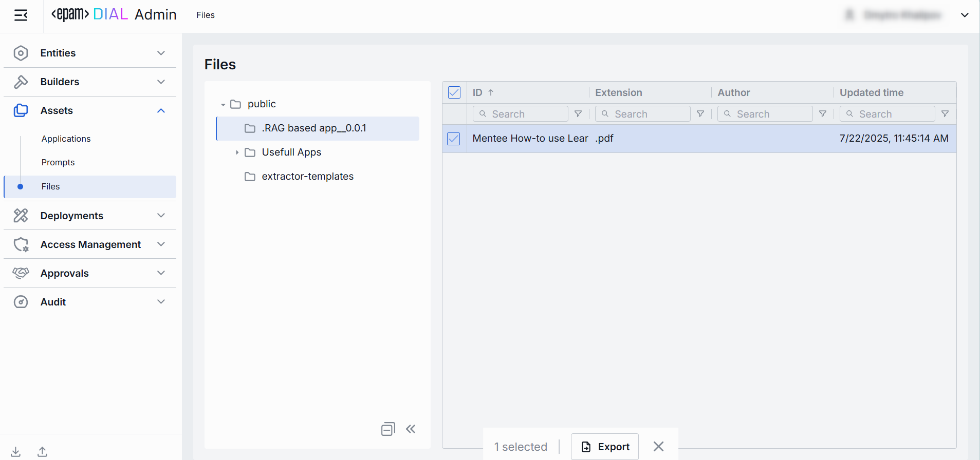Viewport: 980px width, 460px height.
Task: Click the download icon at sidebar bottom
Action: click(16, 452)
